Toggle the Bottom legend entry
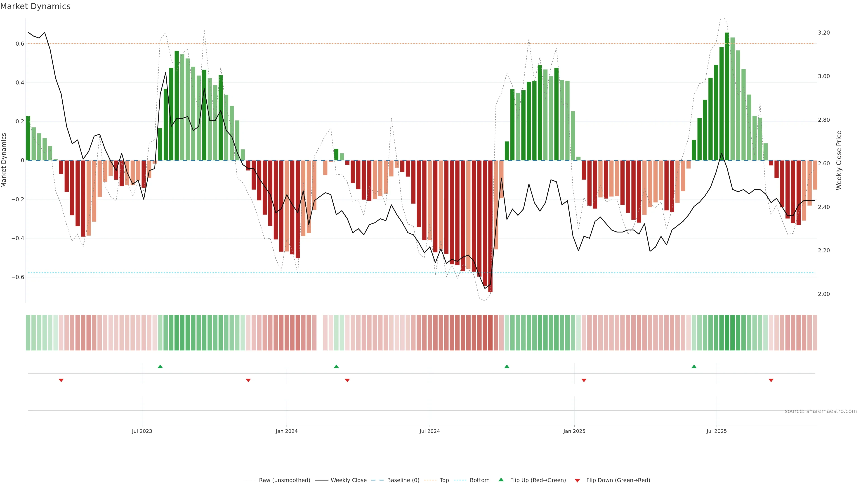The image size is (868, 488). 479,480
